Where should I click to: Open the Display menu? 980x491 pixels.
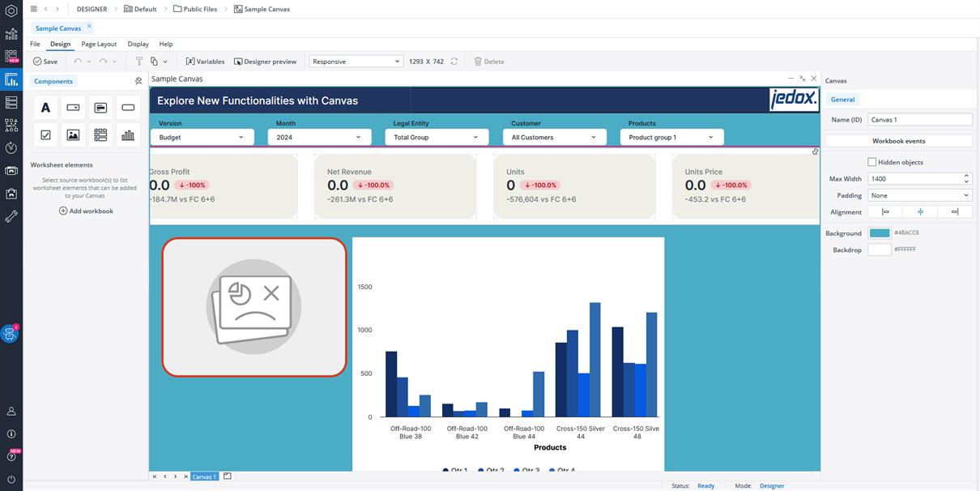(138, 44)
